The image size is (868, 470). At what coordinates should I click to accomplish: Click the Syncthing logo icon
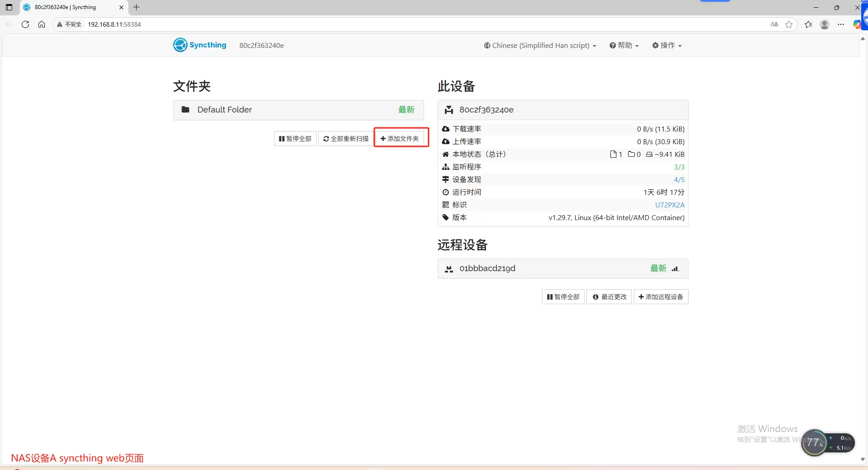coord(180,45)
